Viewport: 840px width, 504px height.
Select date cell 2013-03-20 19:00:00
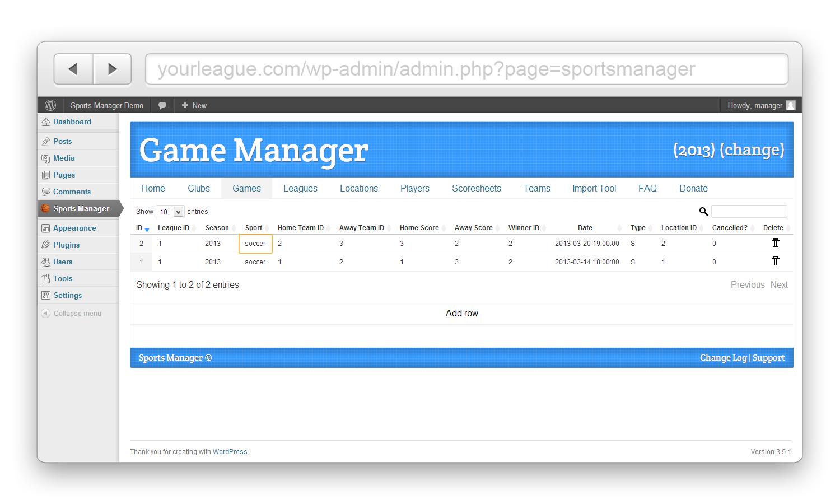tap(587, 244)
